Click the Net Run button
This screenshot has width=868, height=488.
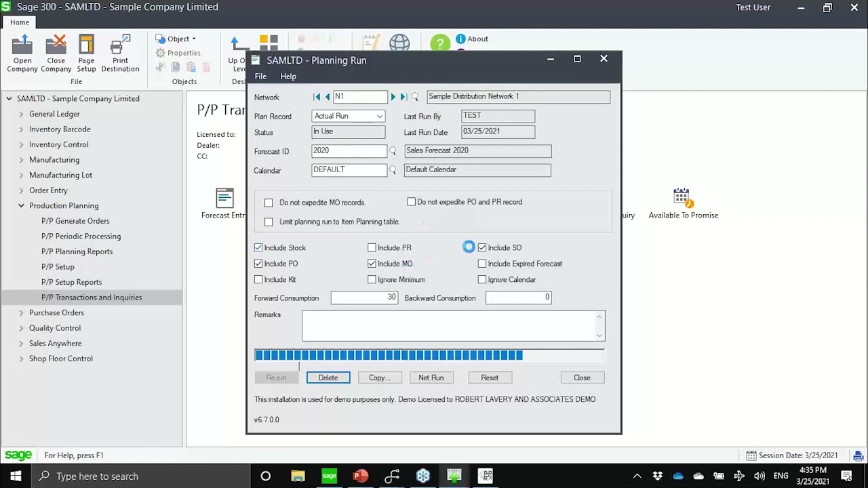click(431, 378)
